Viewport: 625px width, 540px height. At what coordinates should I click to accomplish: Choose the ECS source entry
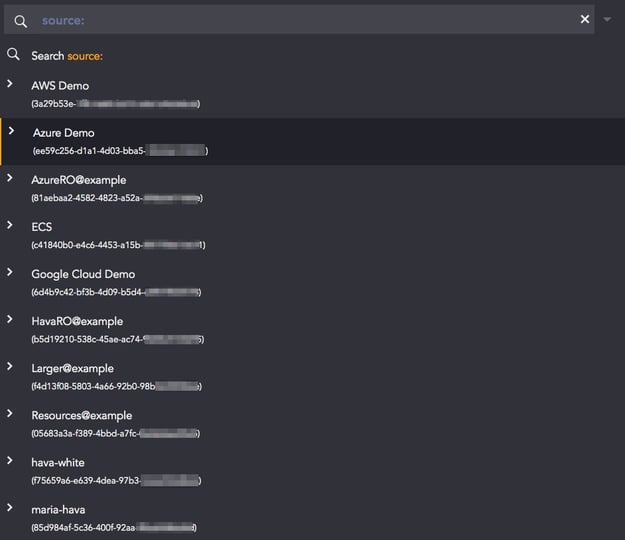tap(42, 227)
